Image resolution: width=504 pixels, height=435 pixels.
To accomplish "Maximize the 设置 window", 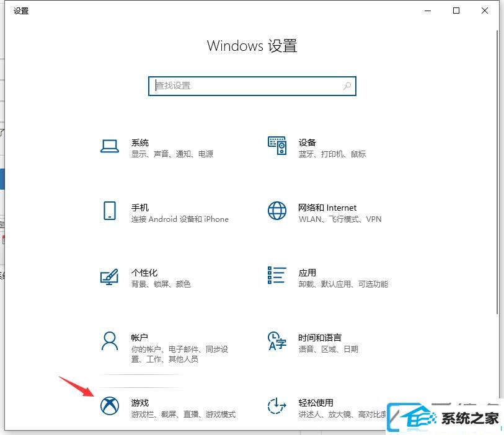I will [x=456, y=11].
